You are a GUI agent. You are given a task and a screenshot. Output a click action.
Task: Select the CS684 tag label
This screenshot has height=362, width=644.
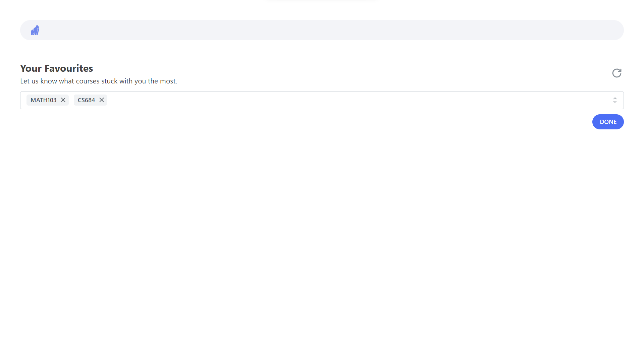(86, 100)
